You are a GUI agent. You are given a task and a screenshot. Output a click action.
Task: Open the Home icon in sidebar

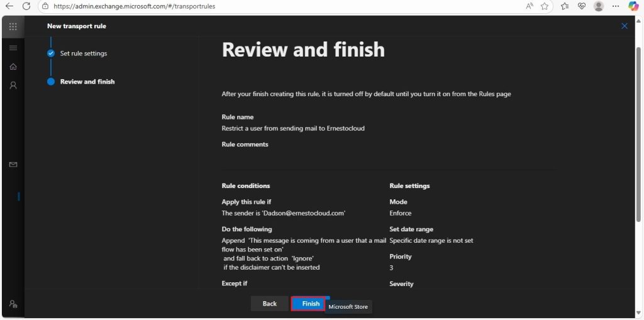[x=13, y=67]
